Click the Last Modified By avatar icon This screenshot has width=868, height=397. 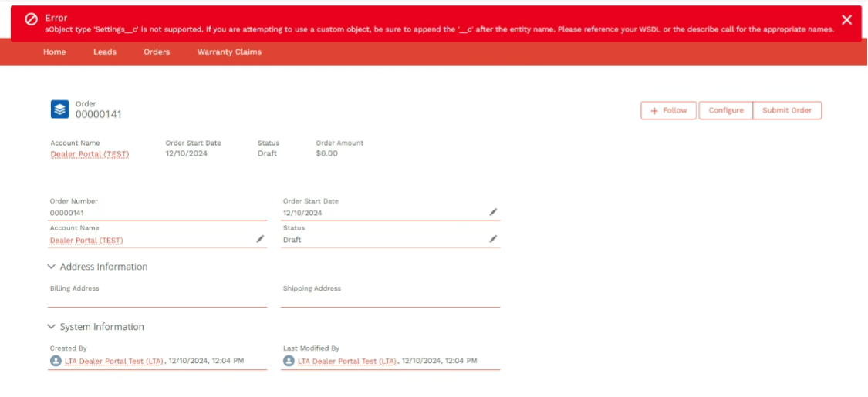[289, 361]
